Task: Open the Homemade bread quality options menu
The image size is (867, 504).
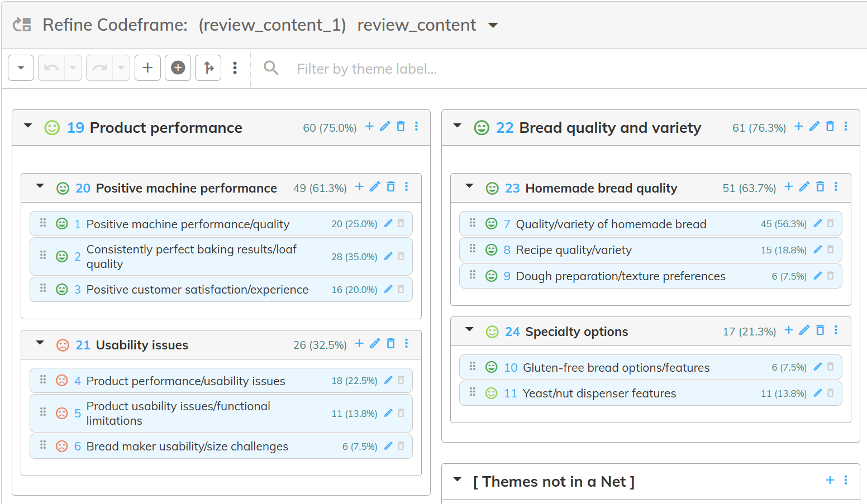Action: [836, 187]
